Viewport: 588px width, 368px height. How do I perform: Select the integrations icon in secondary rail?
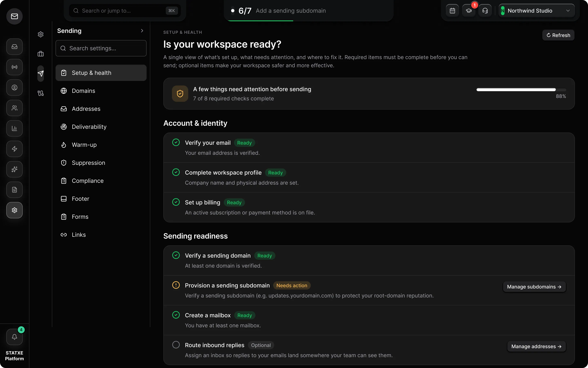41,93
